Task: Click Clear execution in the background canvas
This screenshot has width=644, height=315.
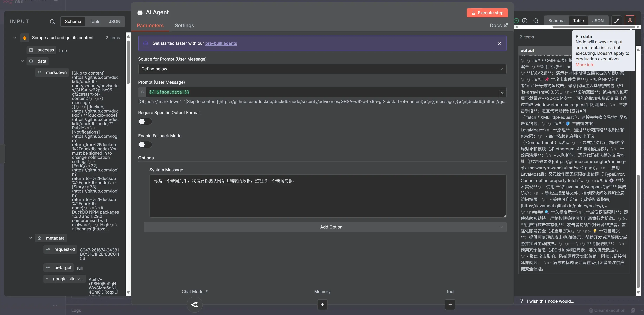Action: (x=607, y=310)
